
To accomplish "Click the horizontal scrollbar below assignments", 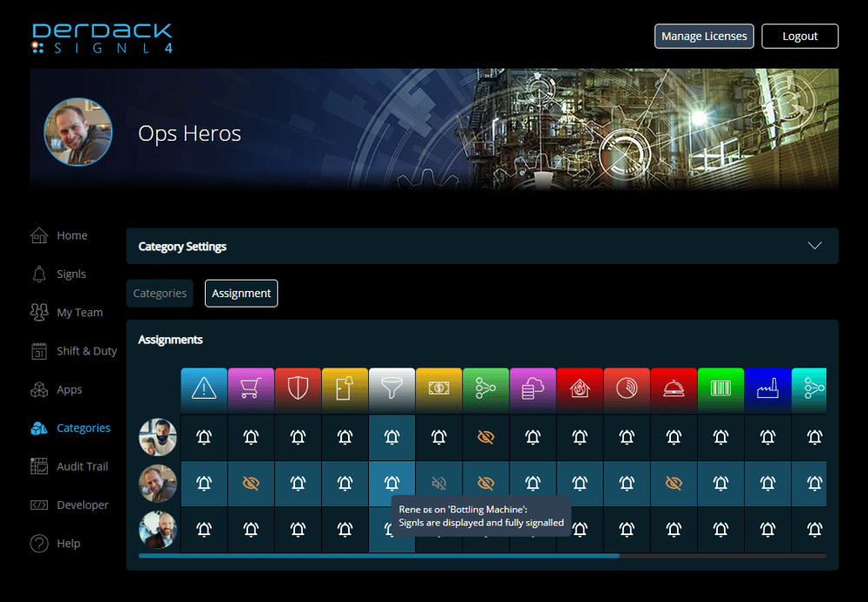I will [378, 555].
